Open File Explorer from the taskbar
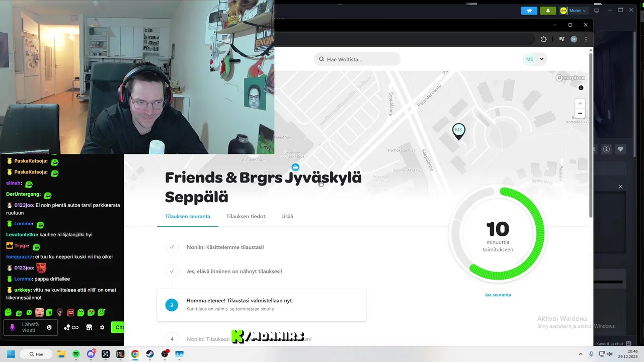Image resolution: width=644 pixels, height=362 pixels. (x=61, y=354)
